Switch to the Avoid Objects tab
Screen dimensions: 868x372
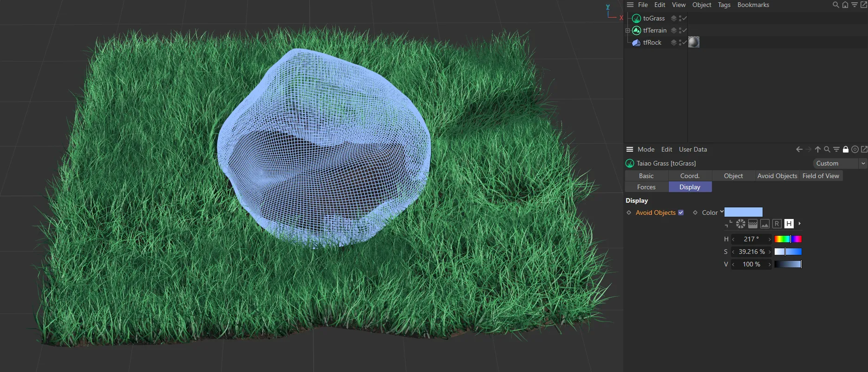(x=777, y=176)
